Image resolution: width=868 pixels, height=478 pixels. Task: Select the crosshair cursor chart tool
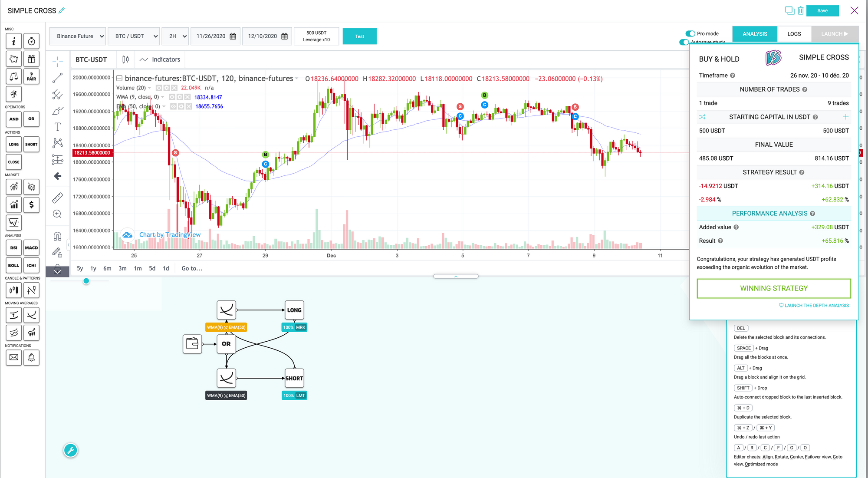[58, 62]
